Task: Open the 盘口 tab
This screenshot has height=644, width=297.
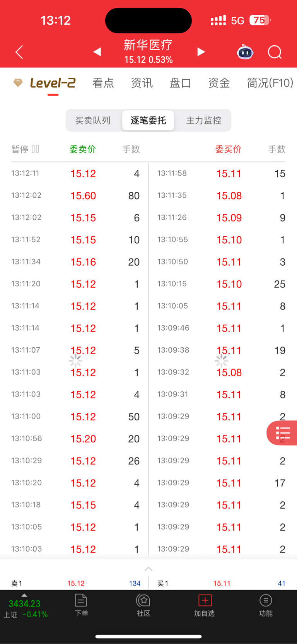Action: click(181, 83)
